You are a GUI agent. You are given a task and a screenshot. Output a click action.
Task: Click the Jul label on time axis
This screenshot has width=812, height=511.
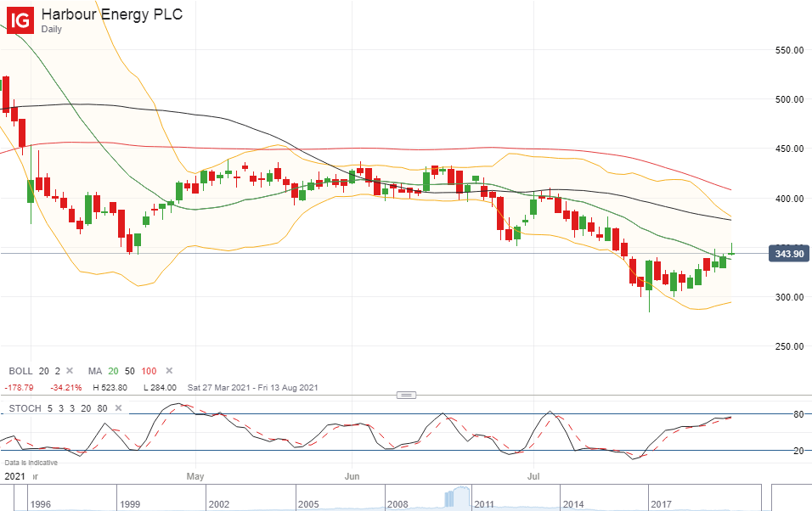(x=533, y=476)
